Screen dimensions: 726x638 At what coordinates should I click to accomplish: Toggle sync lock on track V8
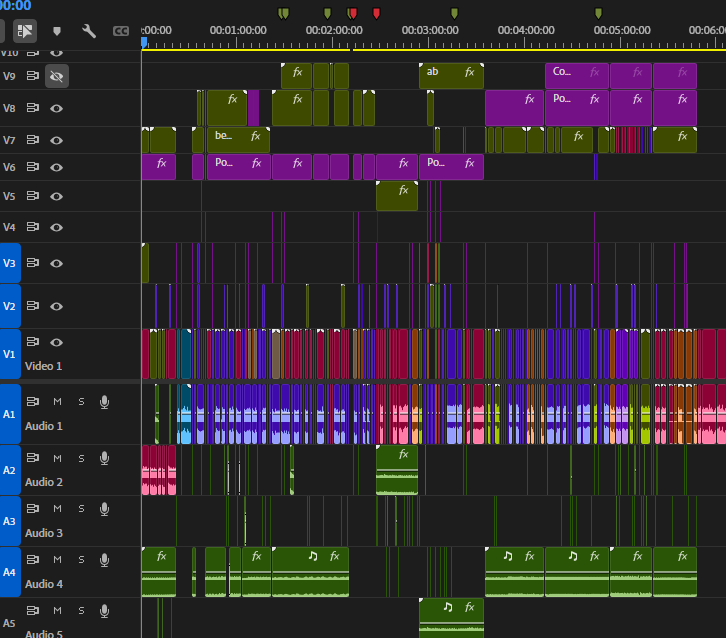[x=32, y=108]
